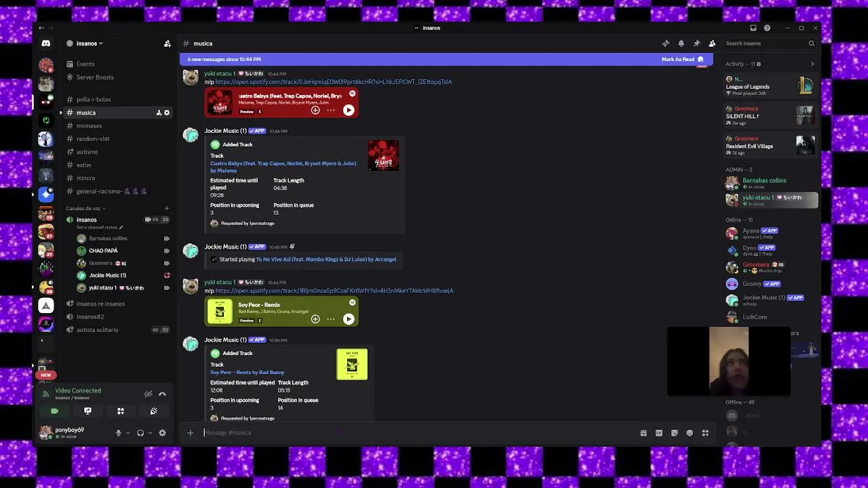The height and width of the screenshot is (488, 868).
Task: Create invite for the musica channel
Action: (159, 113)
